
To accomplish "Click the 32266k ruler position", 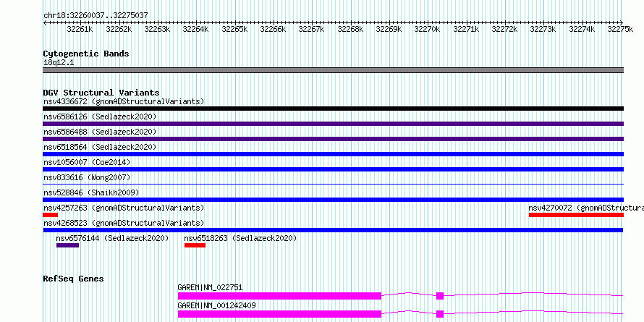I will [x=273, y=29].
